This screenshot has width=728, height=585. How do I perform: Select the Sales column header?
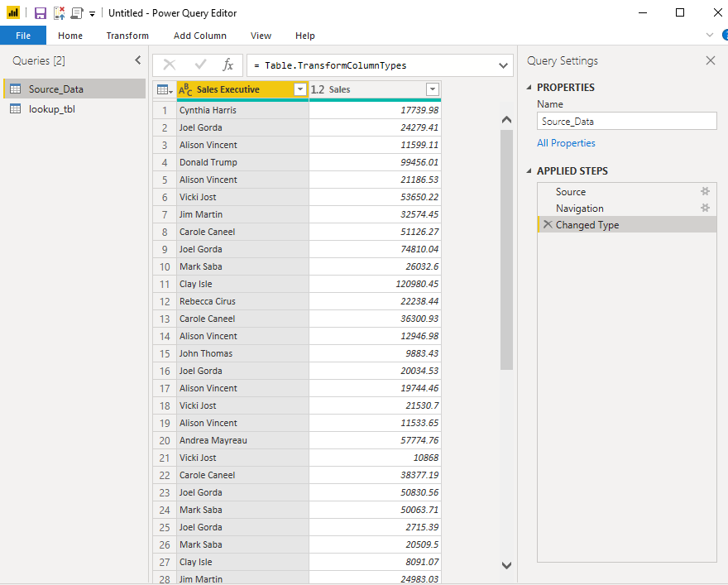pos(375,89)
